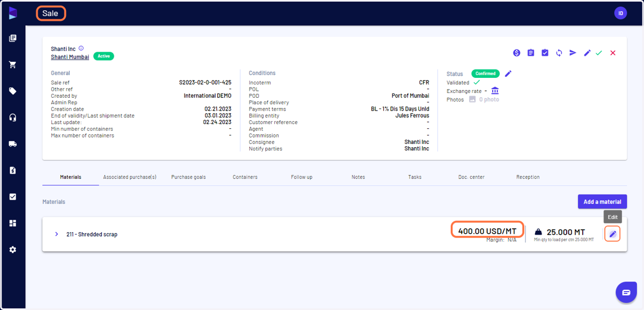Click sale ref S2023-02-0-001-425
Screen dimensions: 644x310
205,83
